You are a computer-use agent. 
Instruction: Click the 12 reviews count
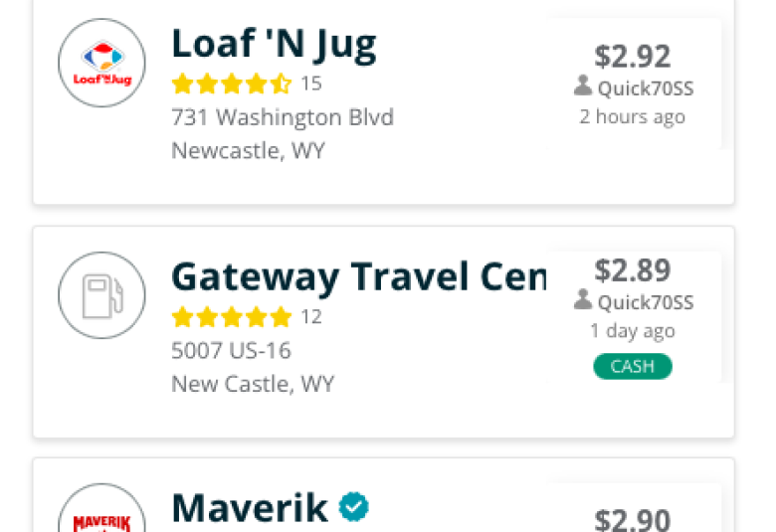[x=311, y=317]
